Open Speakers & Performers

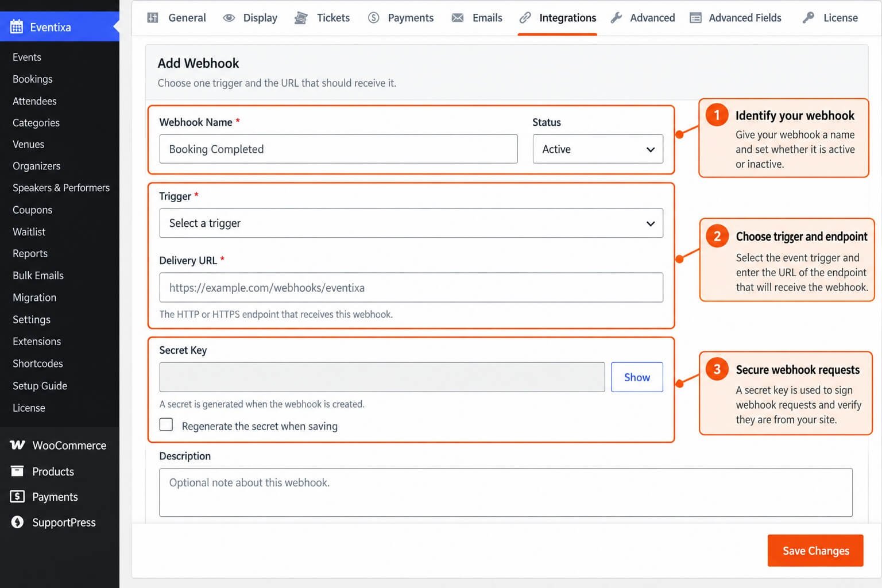(61, 188)
